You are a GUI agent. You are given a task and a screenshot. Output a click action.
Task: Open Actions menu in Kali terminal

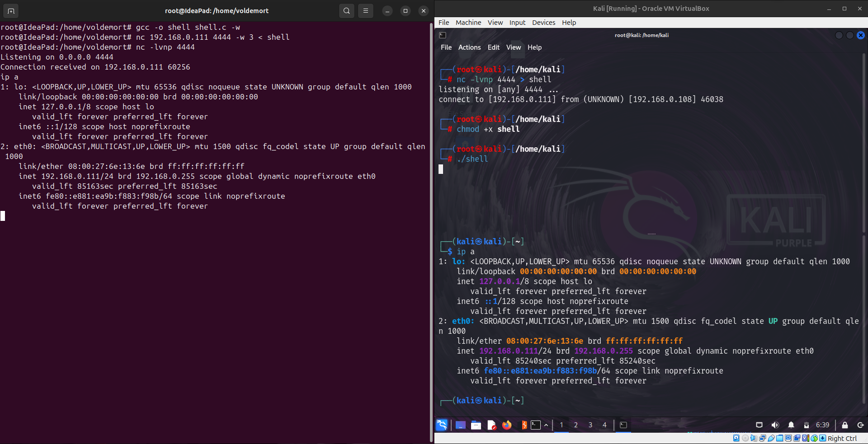[x=469, y=47]
